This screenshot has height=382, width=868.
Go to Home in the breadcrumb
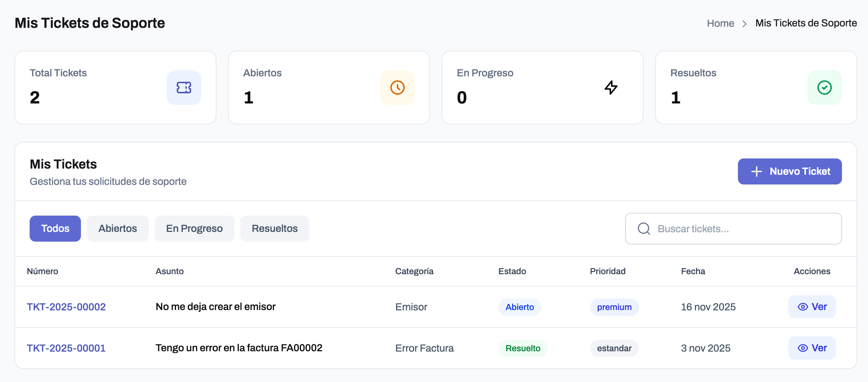720,23
